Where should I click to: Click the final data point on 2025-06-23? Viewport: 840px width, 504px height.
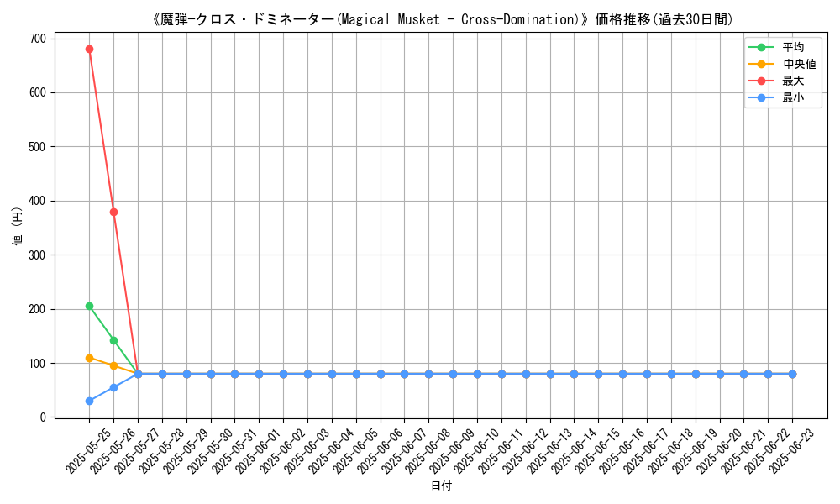tap(792, 375)
